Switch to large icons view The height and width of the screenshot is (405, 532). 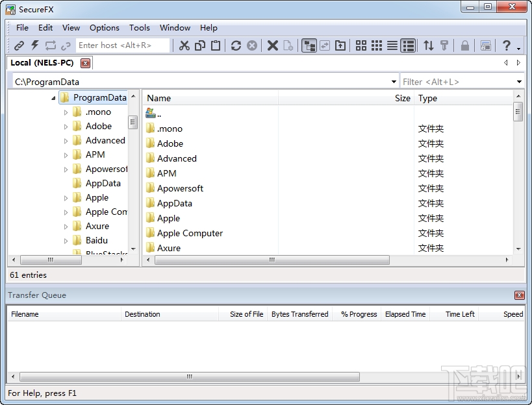point(361,45)
